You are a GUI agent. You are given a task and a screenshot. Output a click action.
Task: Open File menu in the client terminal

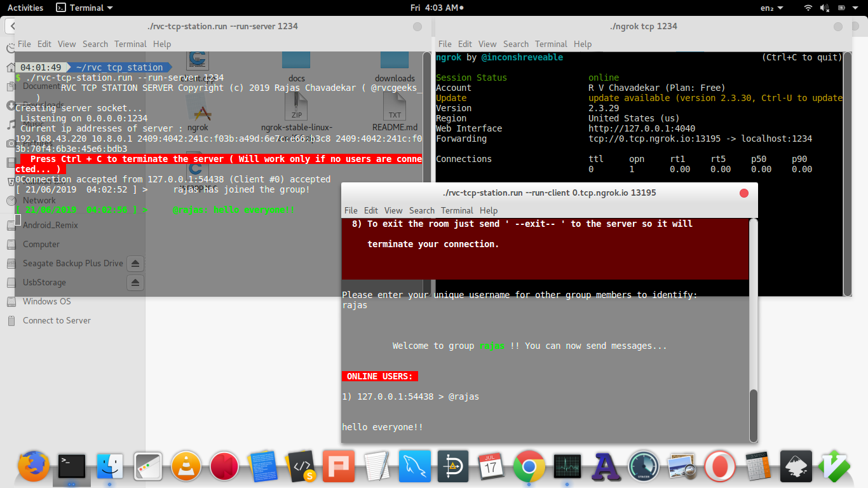[351, 210]
